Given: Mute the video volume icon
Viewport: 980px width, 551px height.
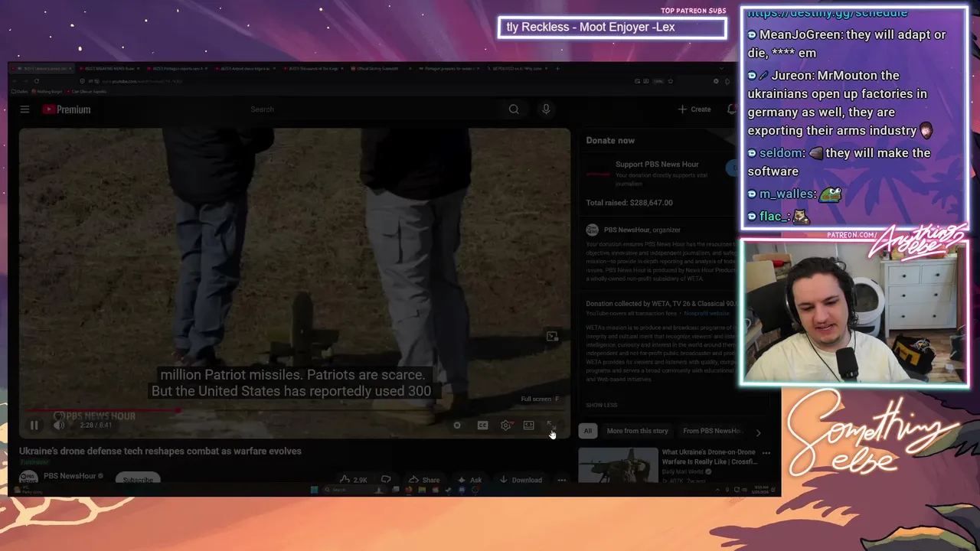Looking at the screenshot, I should (59, 425).
